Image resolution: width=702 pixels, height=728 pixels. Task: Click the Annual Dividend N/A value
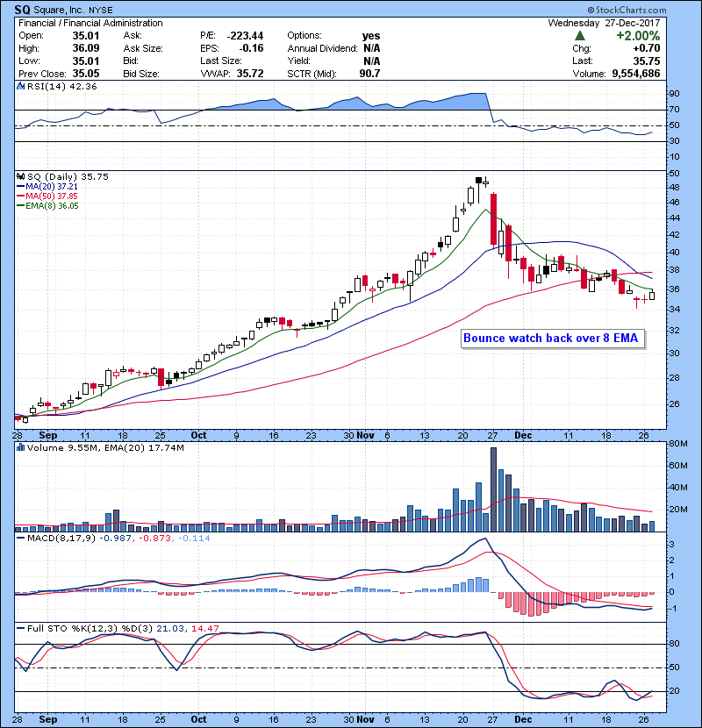tap(372, 48)
